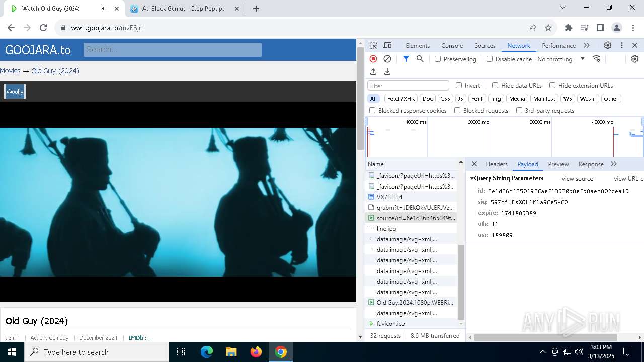644x362 pixels.
Task: Open media controls icon in toolbar
Action: pos(584,28)
